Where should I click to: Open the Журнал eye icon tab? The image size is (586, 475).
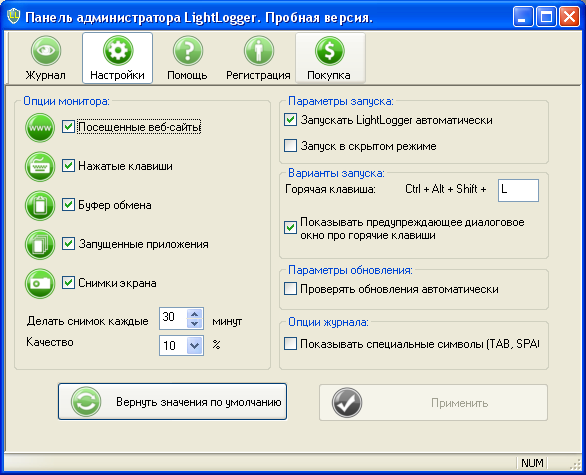[x=46, y=51]
